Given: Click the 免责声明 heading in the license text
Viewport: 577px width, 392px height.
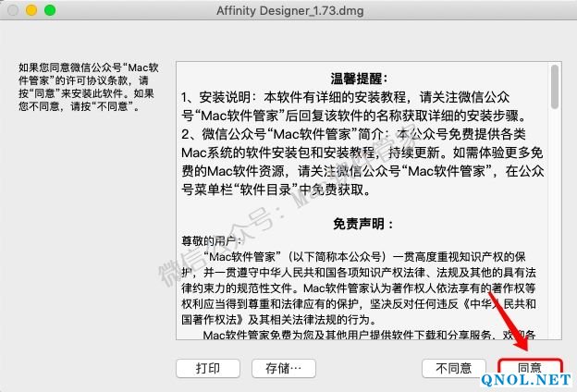Looking at the screenshot, I should tap(362, 224).
